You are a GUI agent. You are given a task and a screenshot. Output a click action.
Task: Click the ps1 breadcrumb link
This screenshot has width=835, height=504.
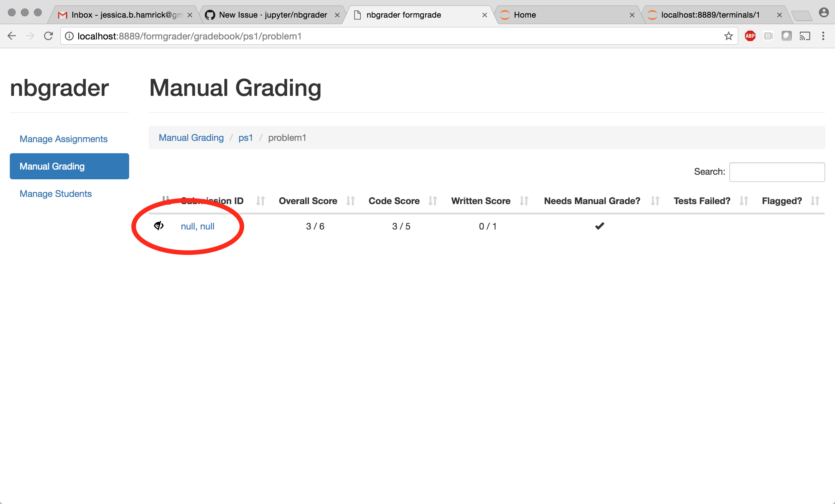click(x=245, y=138)
